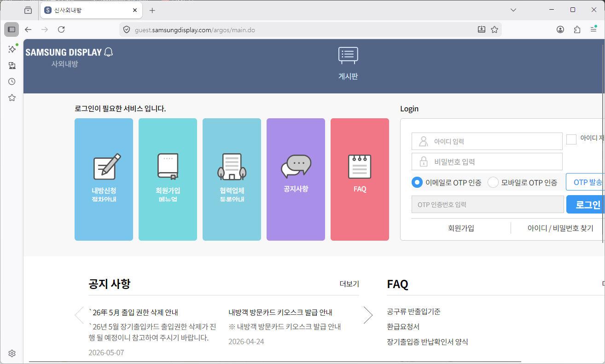Click the shield icon in address bar
Viewport: 605px width, 364px height.
click(x=127, y=29)
